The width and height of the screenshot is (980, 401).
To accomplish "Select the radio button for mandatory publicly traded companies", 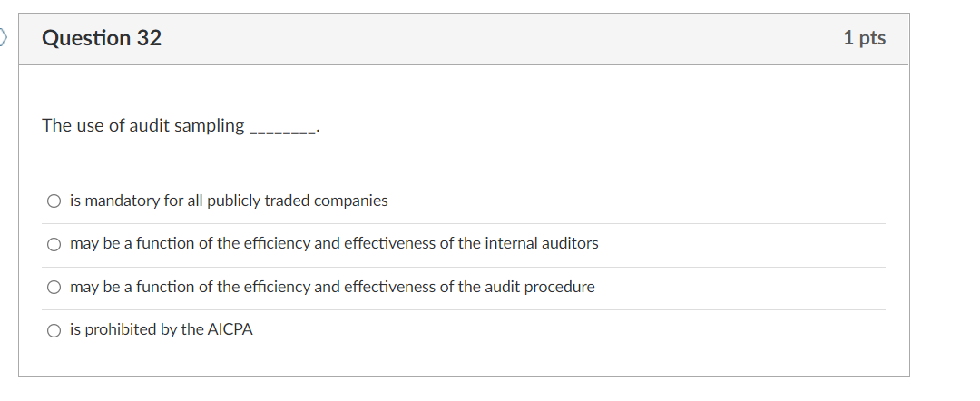I will click(54, 201).
